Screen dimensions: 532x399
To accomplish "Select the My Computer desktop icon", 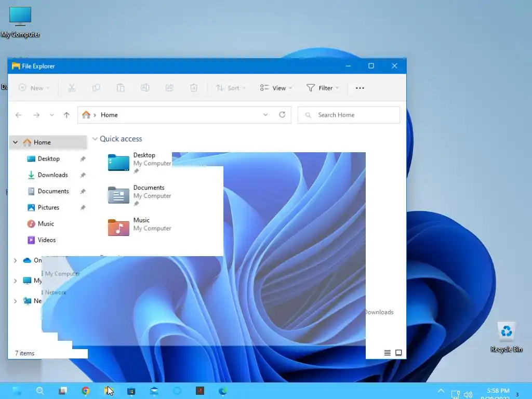I will pos(20,22).
